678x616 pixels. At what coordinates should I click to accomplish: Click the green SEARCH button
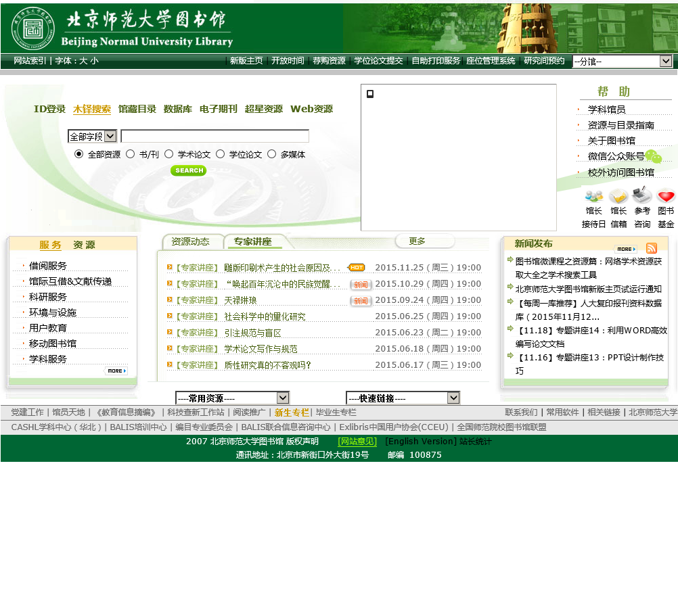pos(189,170)
